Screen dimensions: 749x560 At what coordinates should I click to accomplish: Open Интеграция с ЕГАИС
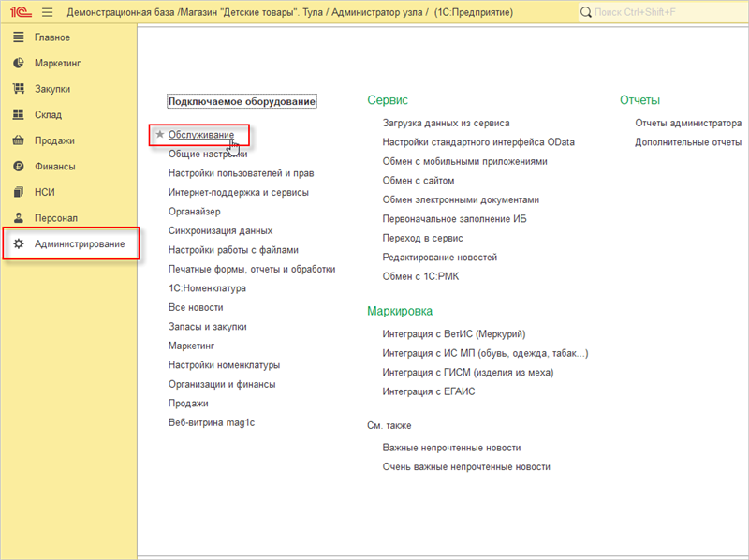428,391
